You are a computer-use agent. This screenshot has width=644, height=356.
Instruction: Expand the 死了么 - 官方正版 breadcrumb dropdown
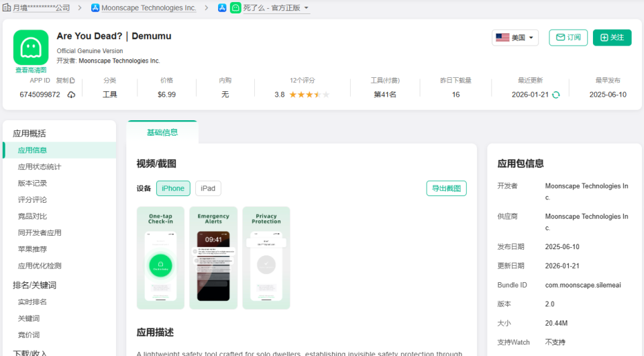[x=307, y=8]
